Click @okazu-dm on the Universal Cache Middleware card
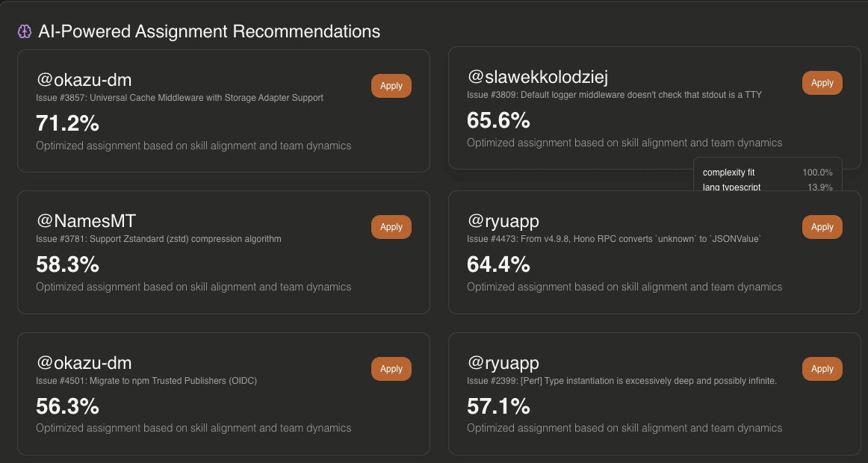 tap(84, 80)
